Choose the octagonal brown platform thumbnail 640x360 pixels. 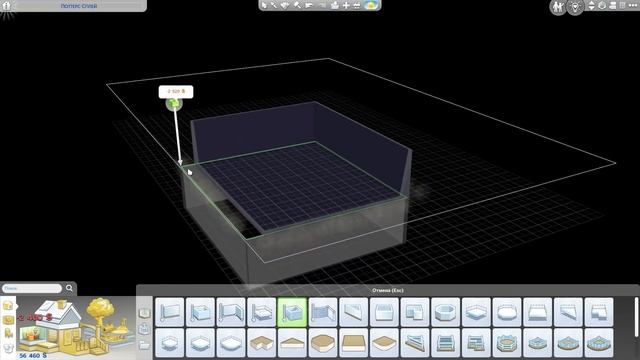click(x=323, y=343)
